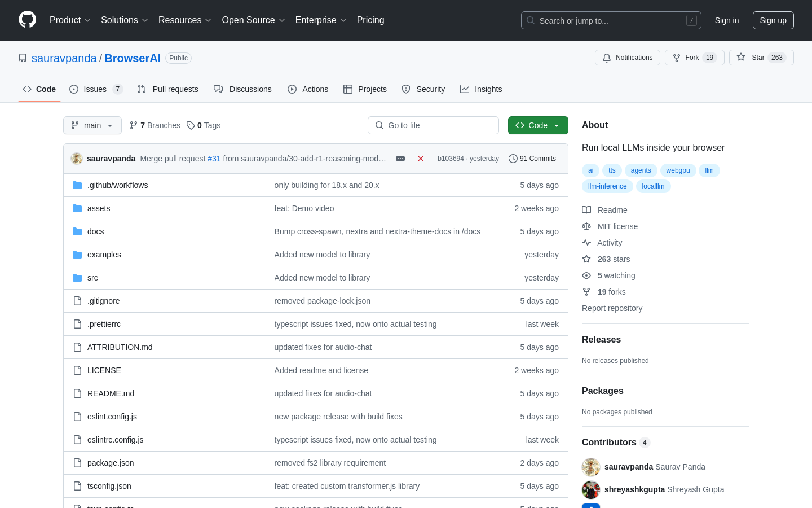Open the 0 Tags link
This screenshot has height=508, width=812.
pos(204,125)
